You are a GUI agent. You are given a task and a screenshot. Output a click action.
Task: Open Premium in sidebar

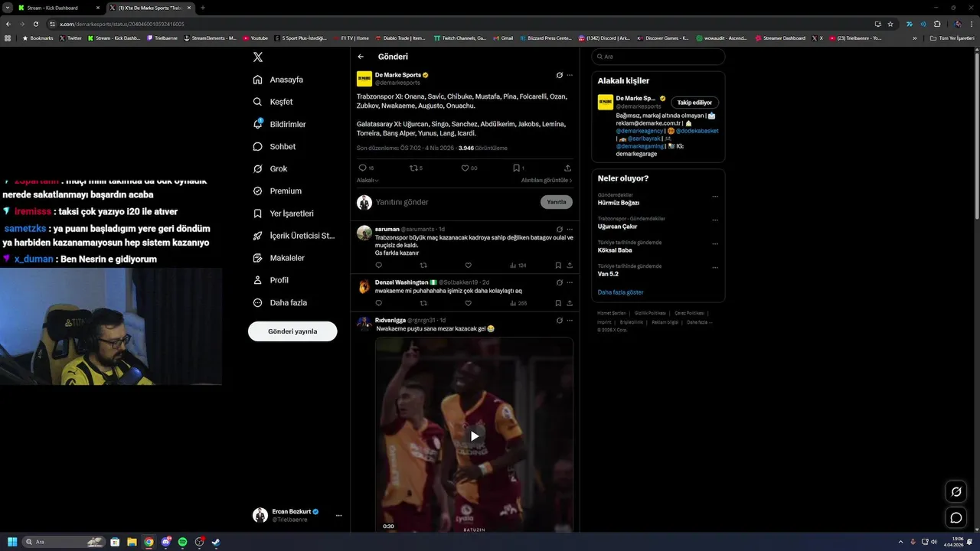point(277,191)
